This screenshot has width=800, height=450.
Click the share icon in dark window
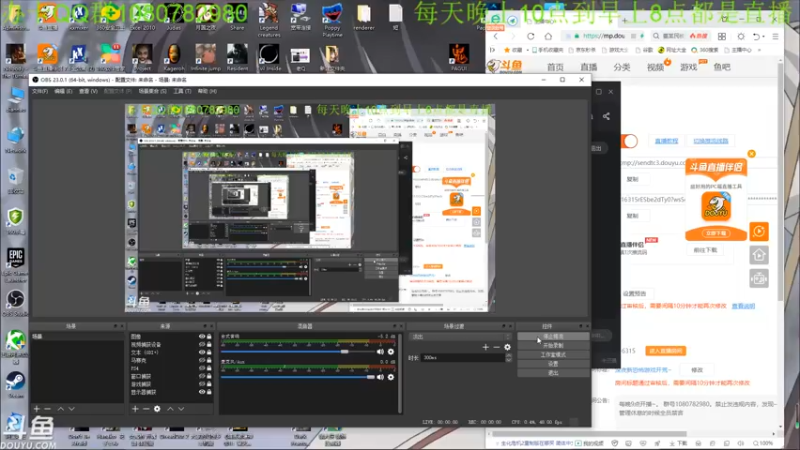(x=606, y=116)
